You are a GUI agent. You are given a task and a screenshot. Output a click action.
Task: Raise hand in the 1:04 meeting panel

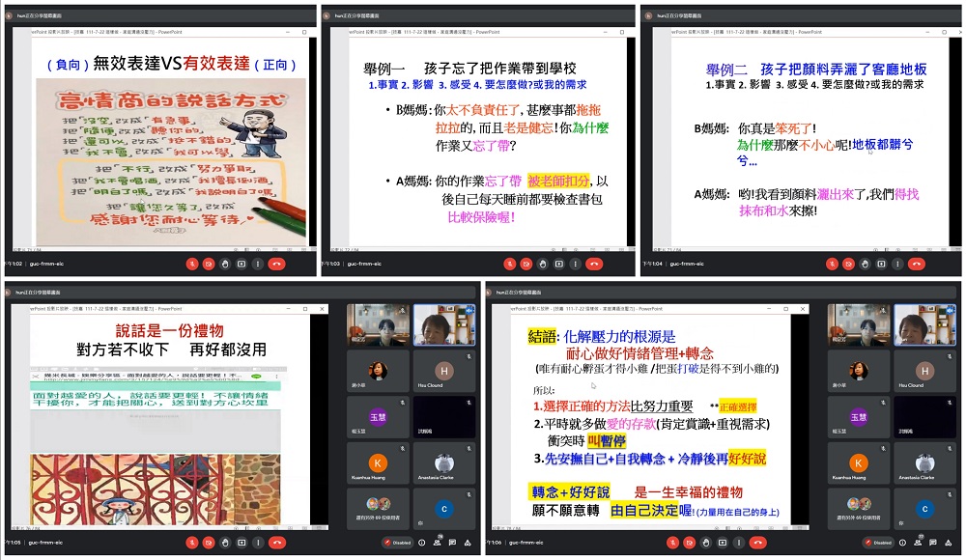(865, 264)
